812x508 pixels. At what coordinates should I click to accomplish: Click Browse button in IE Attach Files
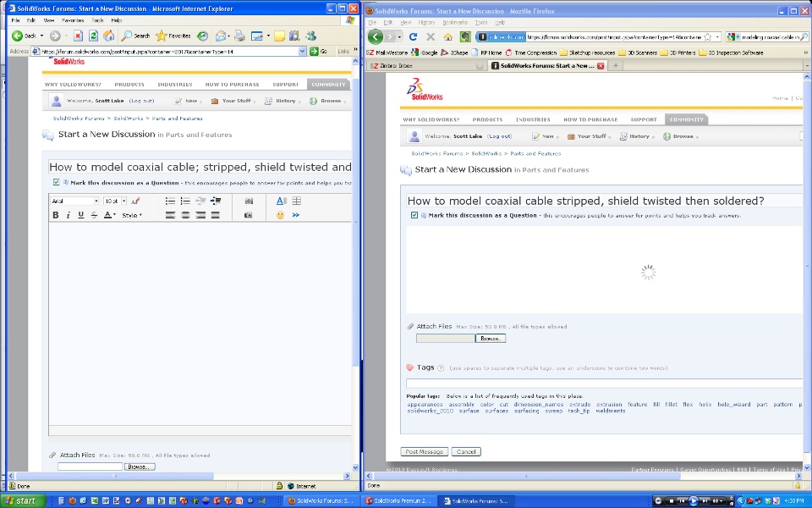[140, 467]
